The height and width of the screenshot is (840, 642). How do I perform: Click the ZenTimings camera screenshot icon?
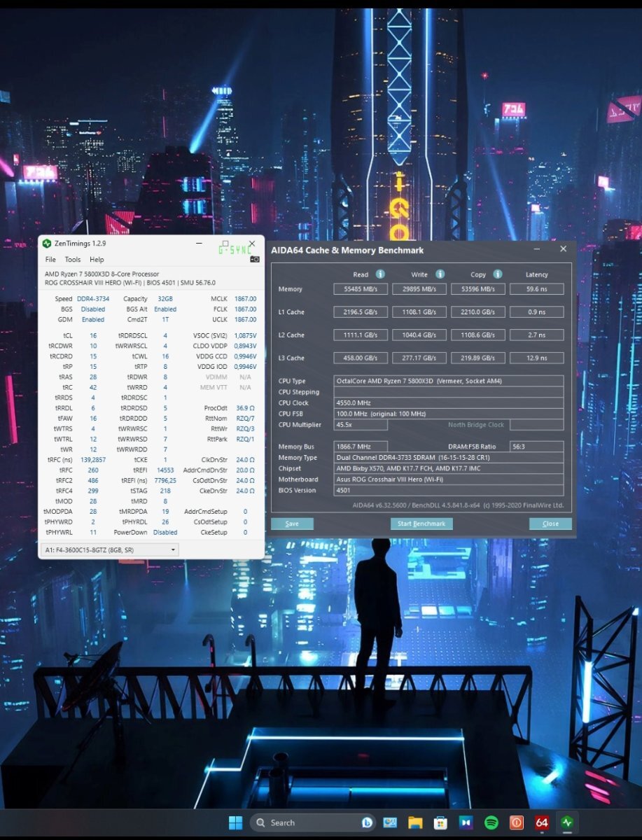255,259
